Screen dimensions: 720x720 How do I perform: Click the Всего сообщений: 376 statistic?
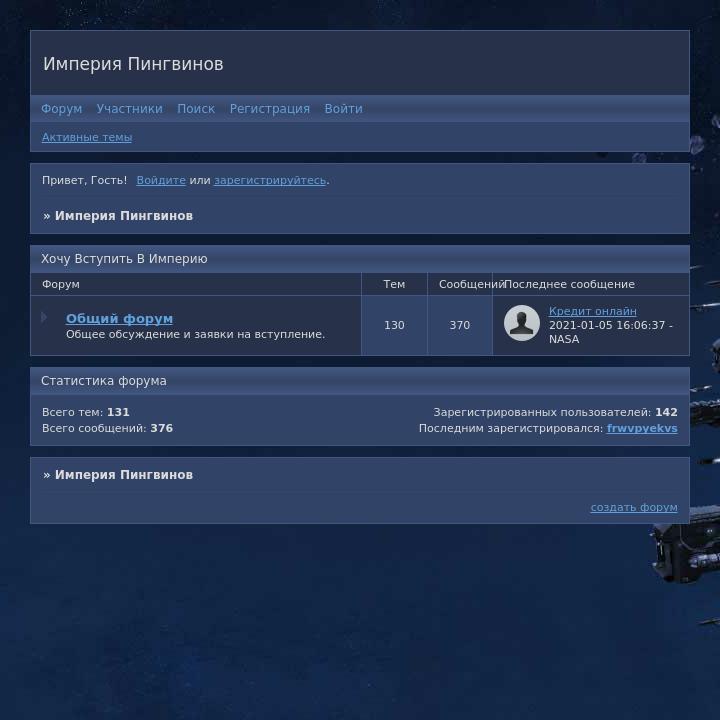click(x=107, y=428)
